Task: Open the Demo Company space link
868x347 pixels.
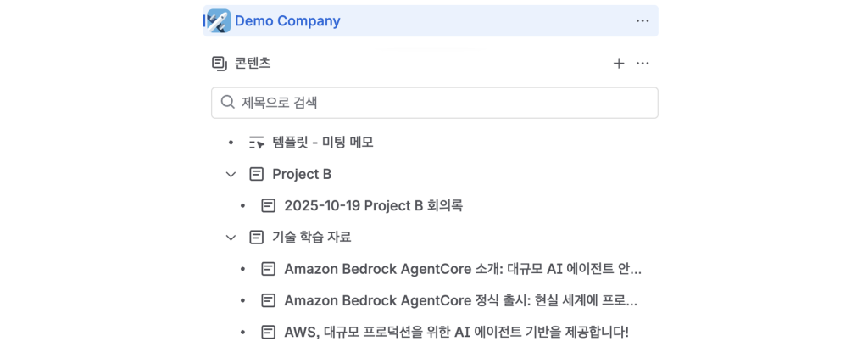Action: click(287, 21)
